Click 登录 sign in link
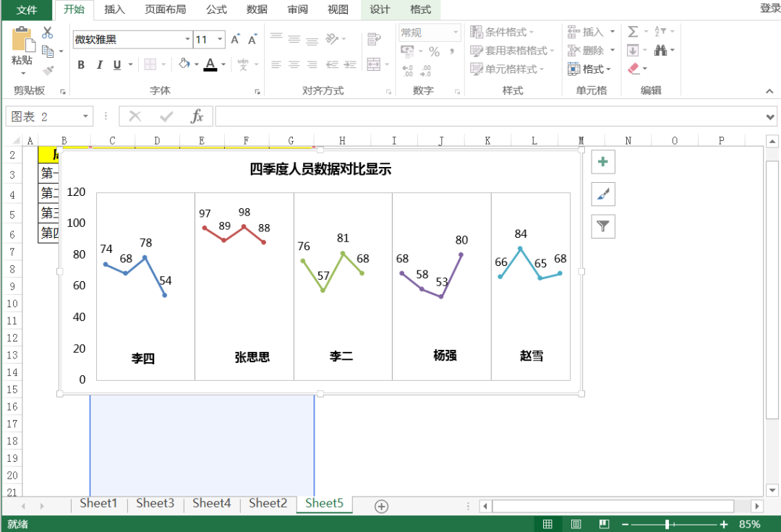781x532 pixels. 770,8
